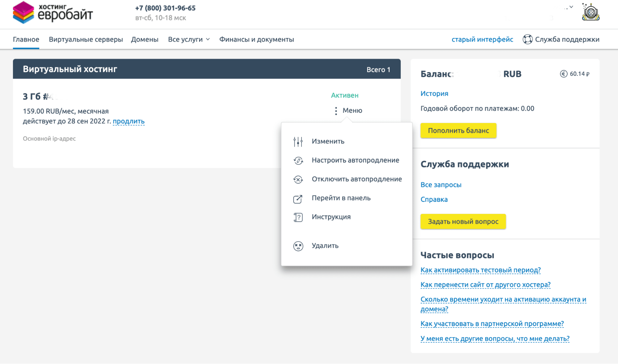Open the user avatar icon in the header

[x=590, y=12]
